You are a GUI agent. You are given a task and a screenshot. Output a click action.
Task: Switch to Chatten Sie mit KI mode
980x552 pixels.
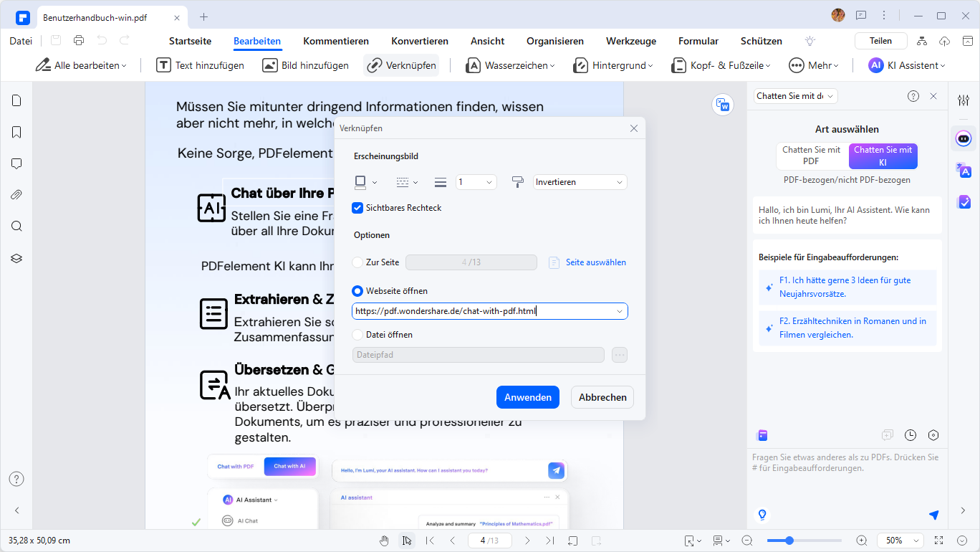pyautogui.click(x=883, y=156)
